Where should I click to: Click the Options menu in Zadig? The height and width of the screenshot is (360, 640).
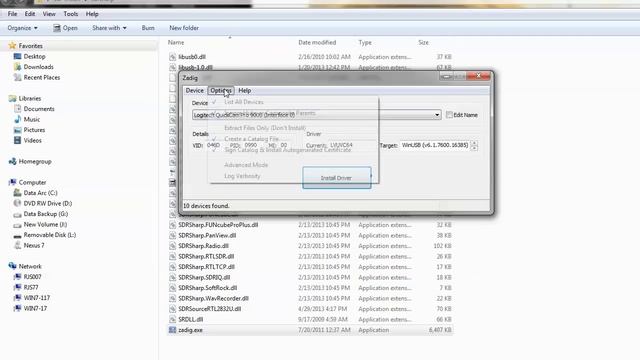tap(221, 91)
